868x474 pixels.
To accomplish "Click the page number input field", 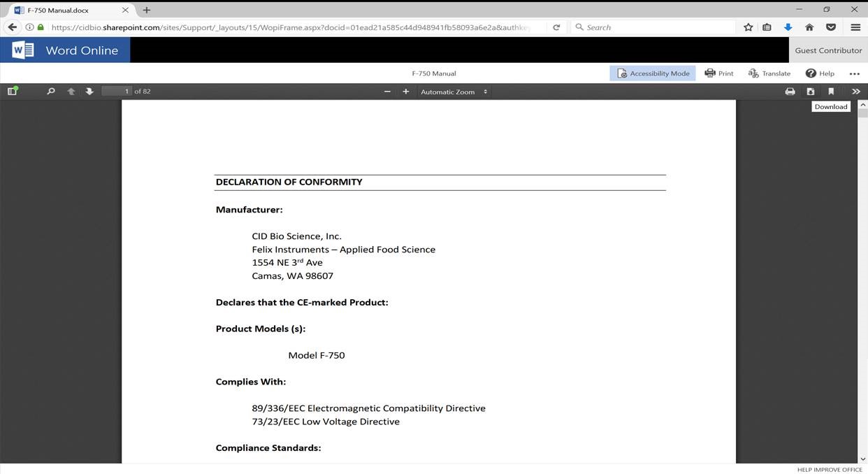I will (117, 92).
